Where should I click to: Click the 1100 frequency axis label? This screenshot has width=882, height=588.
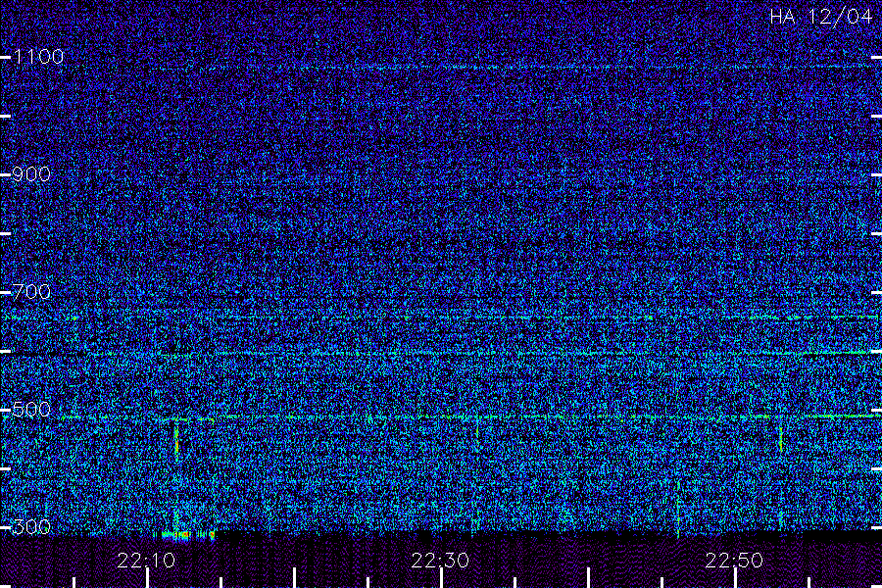point(39,56)
